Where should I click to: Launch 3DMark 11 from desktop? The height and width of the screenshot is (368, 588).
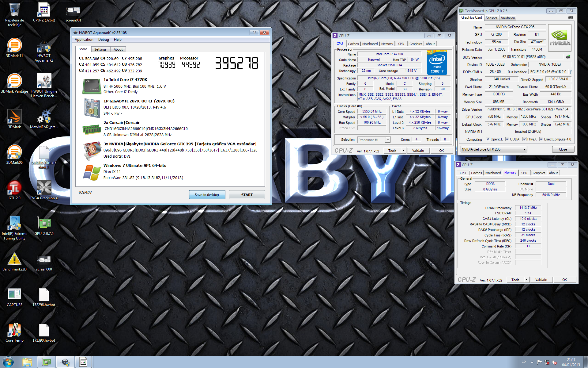click(14, 48)
